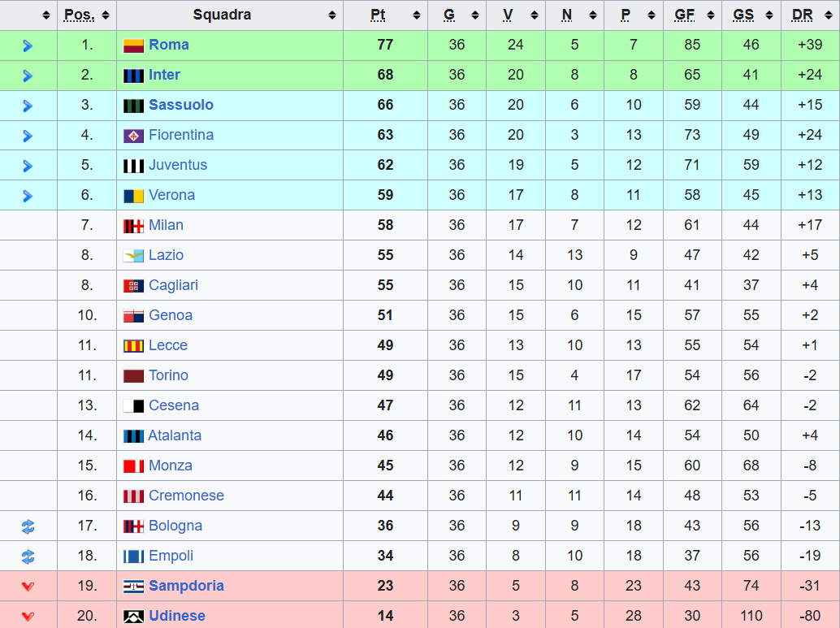This screenshot has width=840, height=628.
Task: Click the Inter striped flag icon
Action: (x=133, y=76)
